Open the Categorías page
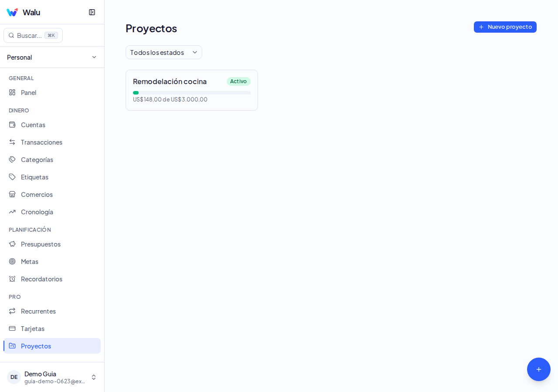The image size is (558, 392). (52, 159)
